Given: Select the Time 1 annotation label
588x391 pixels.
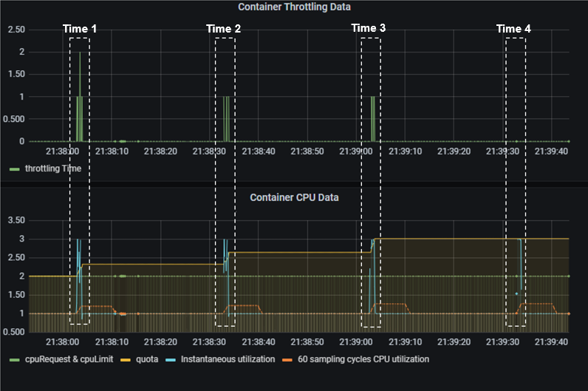Looking at the screenshot, I should (x=80, y=29).
